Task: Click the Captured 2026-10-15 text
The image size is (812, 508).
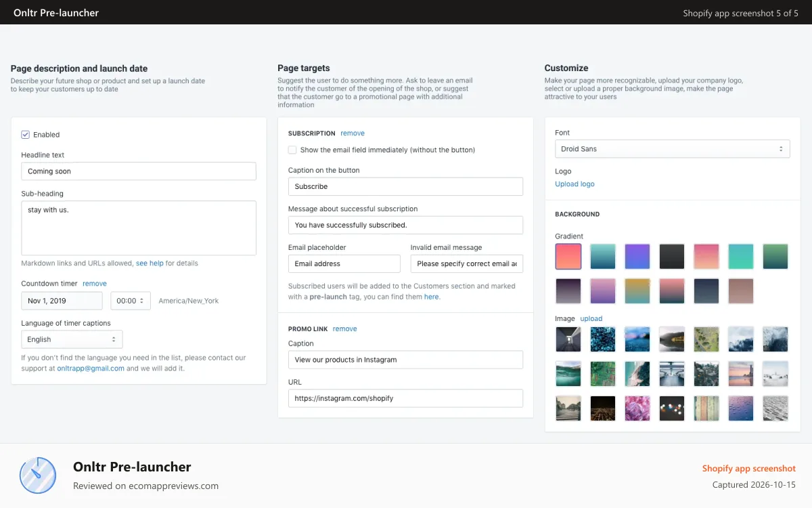Action: [754, 485]
